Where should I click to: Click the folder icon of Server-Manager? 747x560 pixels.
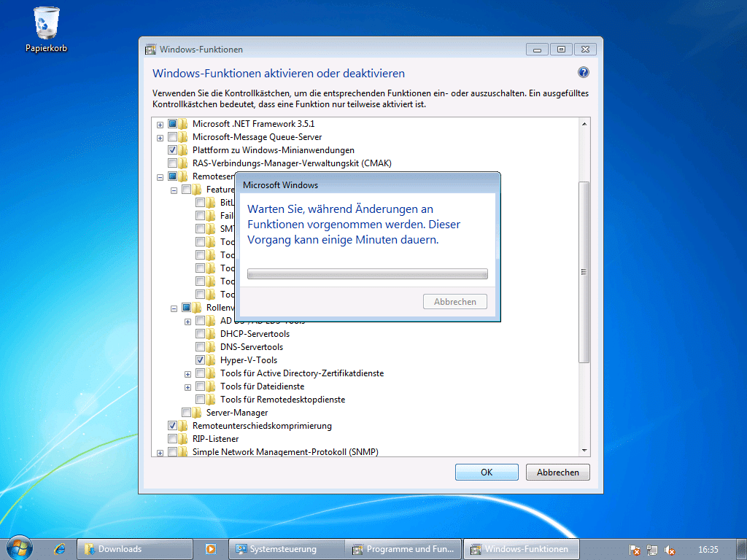click(197, 413)
